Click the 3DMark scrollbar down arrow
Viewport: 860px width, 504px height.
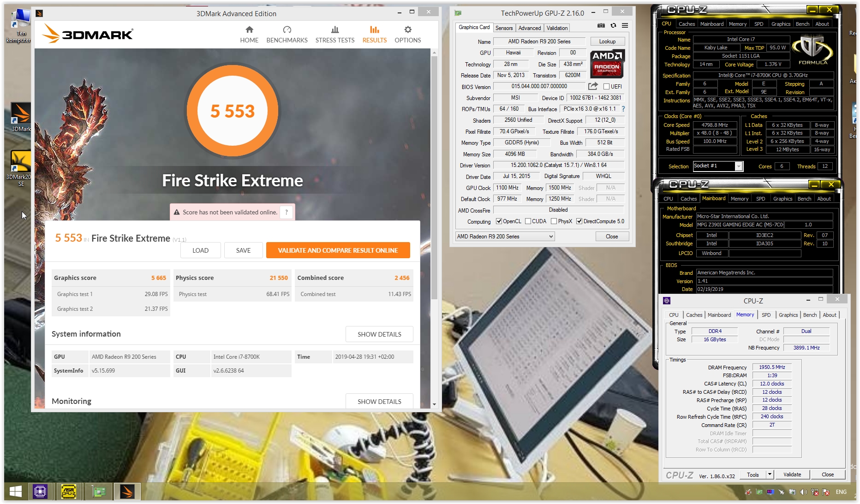click(434, 404)
